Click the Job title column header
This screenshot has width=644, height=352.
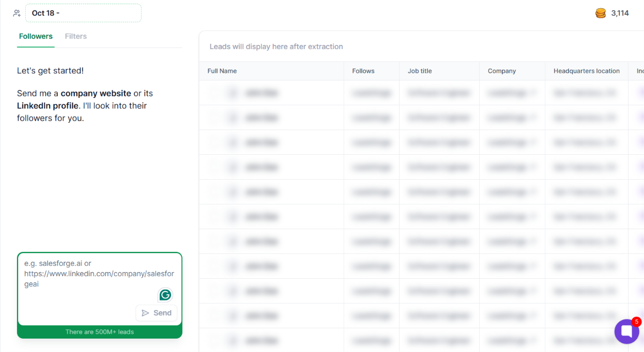pyautogui.click(x=420, y=71)
